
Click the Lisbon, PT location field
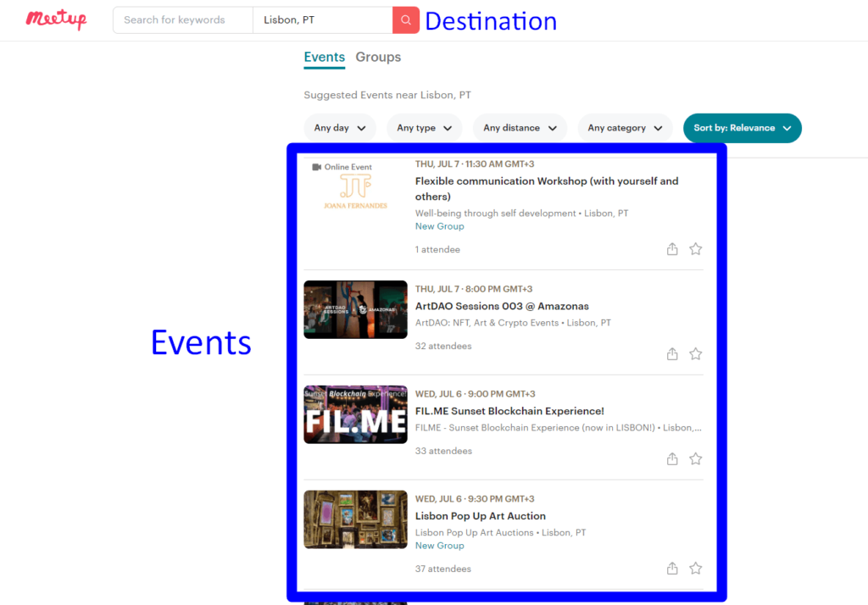click(x=323, y=20)
